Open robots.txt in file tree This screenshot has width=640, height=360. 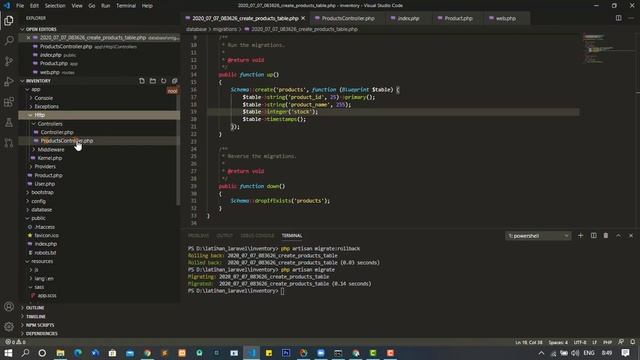point(99,253)
